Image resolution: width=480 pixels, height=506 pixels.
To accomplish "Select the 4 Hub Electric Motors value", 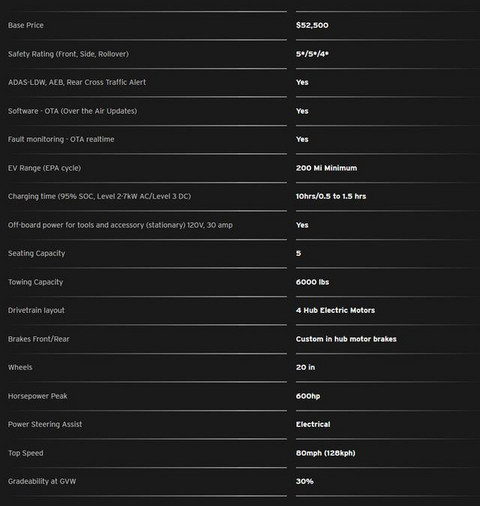I will 335,310.
